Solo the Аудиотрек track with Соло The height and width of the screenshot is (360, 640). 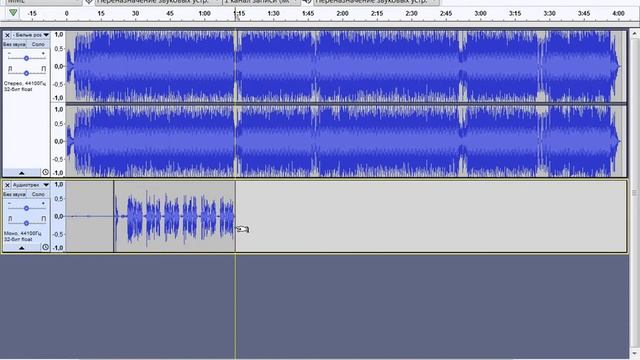[x=38, y=194]
